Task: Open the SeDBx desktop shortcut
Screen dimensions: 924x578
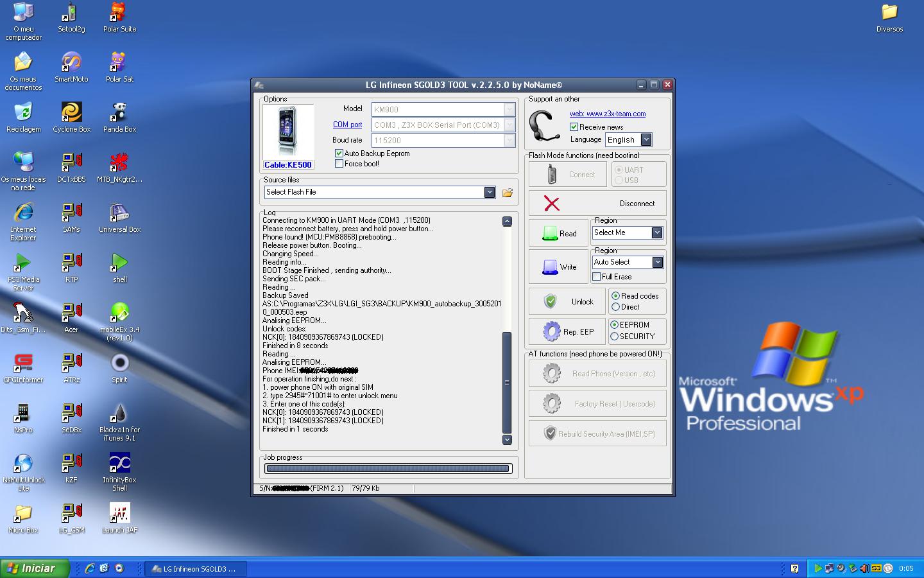Action: tap(71, 417)
